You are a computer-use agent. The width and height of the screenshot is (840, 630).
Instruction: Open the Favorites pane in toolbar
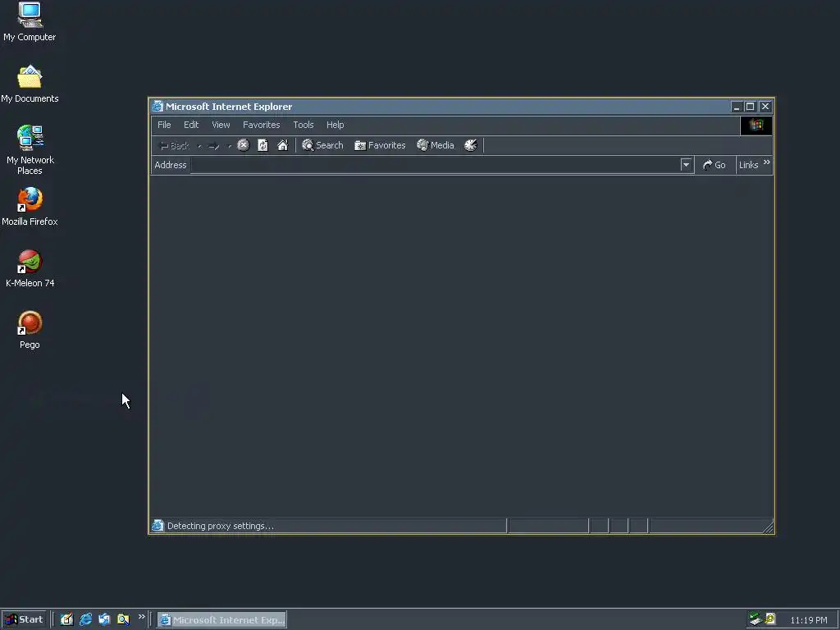380,145
